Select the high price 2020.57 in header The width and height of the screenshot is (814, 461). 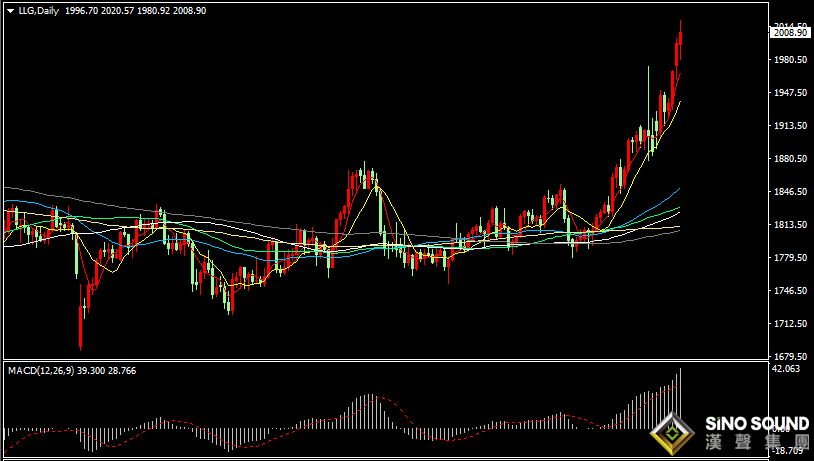pyautogui.click(x=117, y=11)
